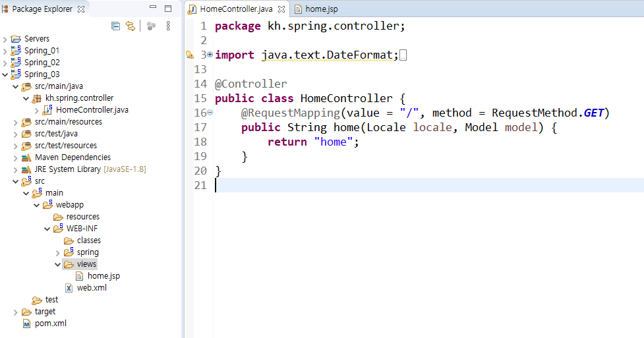Click the webapp folder icon
The height and width of the screenshot is (338, 644).
click(47, 204)
